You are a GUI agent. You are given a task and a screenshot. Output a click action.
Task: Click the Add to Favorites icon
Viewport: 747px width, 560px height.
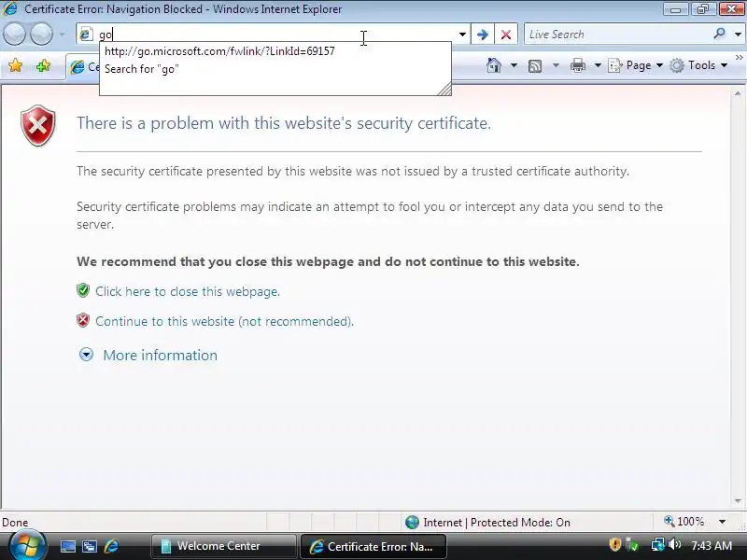click(x=43, y=65)
